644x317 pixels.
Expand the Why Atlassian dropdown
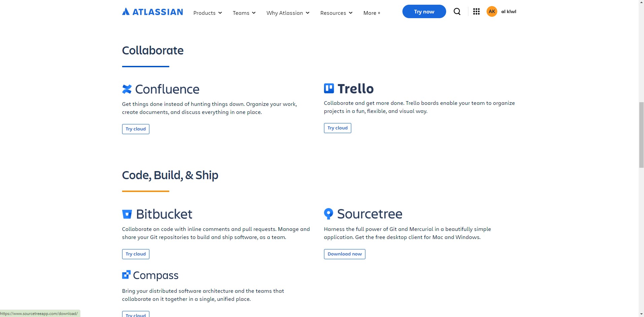pyautogui.click(x=288, y=13)
